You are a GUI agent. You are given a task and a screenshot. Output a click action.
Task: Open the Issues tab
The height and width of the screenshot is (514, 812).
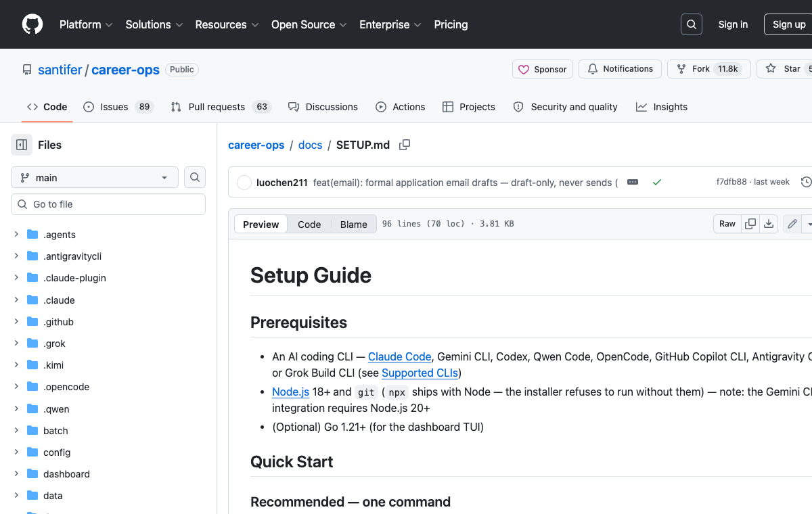[118, 107]
